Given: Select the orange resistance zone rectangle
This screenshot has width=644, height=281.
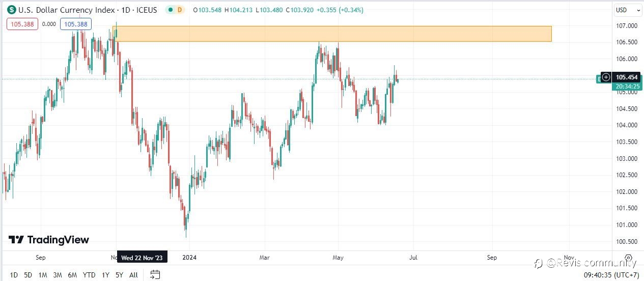Looking at the screenshot, I should point(332,34).
